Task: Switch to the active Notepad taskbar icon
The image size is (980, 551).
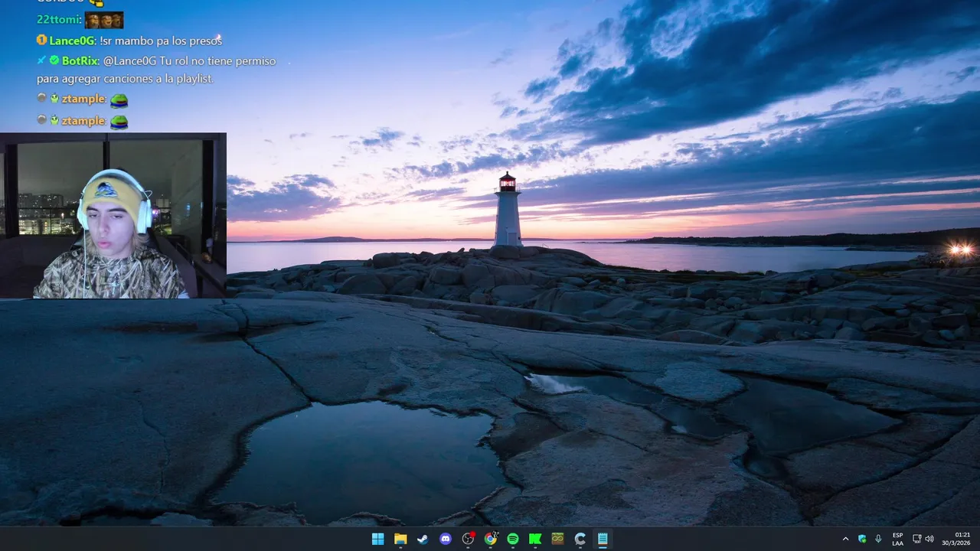Action: (603, 539)
